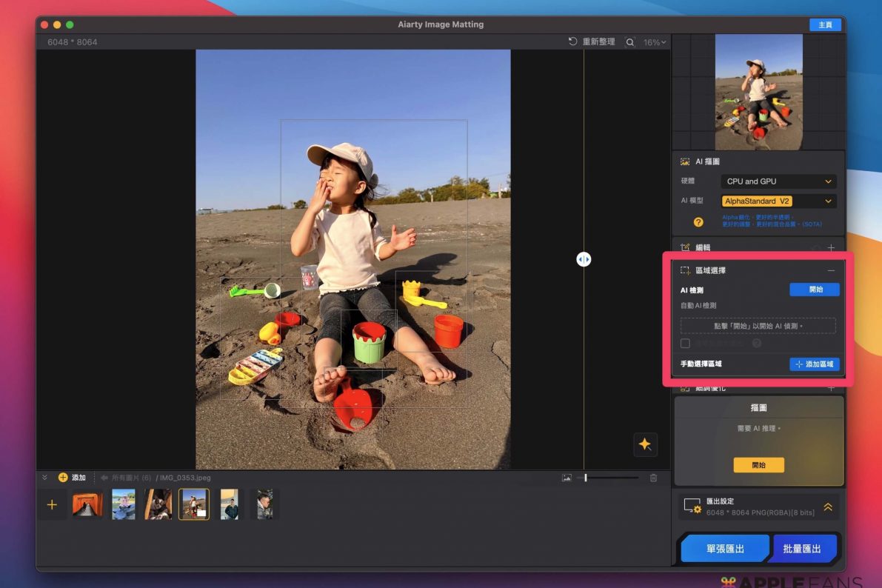Open the AI 模型 AlphaStandard V2 dropdown
Image resolution: width=882 pixels, height=588 pixels.
[x=778, y=201]
